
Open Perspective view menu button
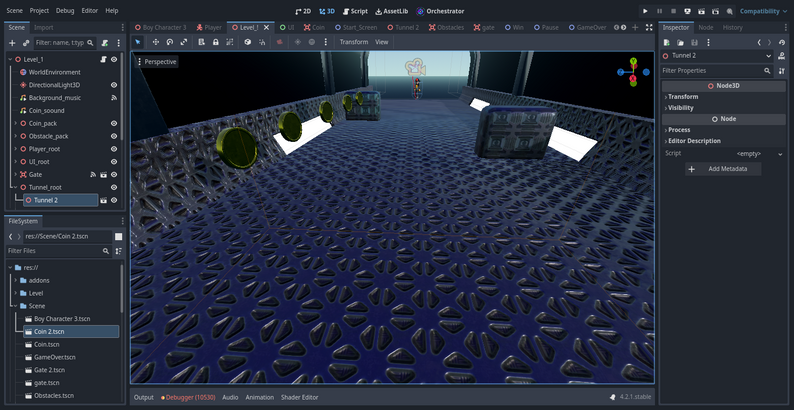point(157,62)
